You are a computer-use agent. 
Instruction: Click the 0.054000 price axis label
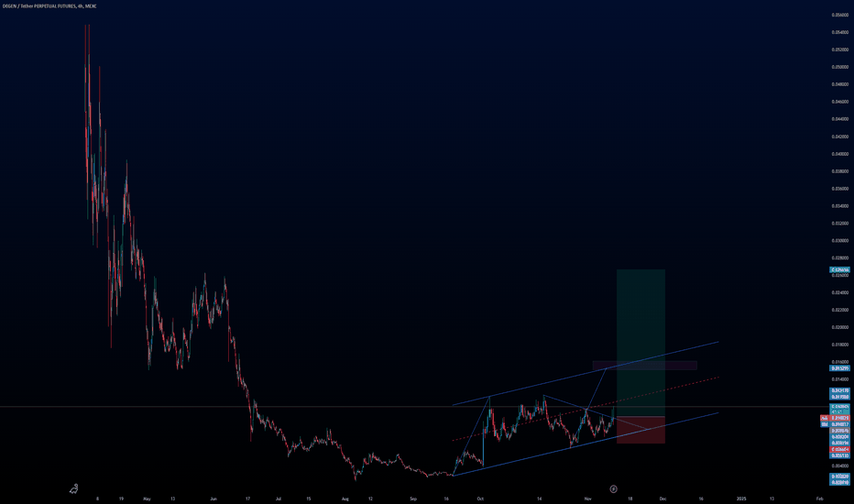tap(839, 33)
